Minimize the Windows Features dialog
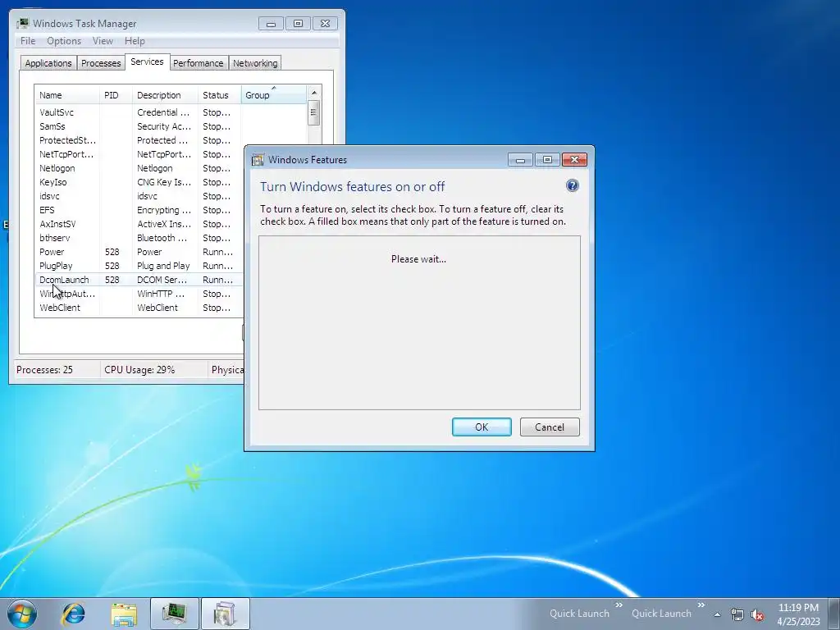 (520, 160)
